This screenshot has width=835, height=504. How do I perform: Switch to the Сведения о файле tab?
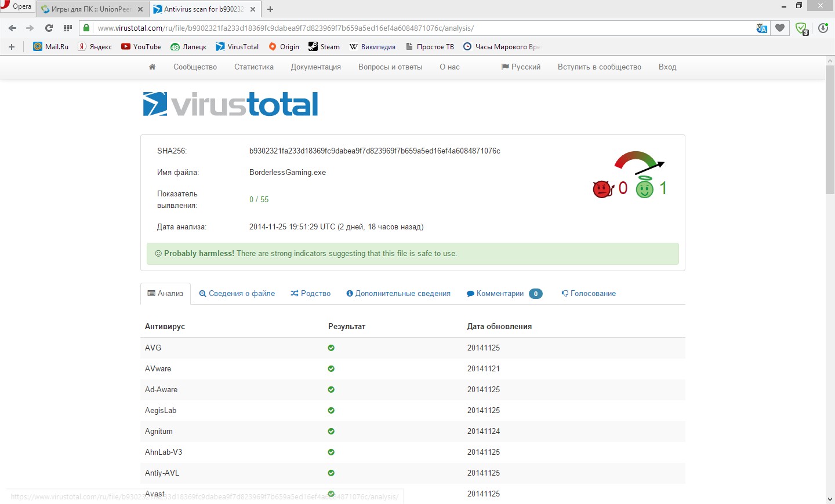(x=237, y=294)
